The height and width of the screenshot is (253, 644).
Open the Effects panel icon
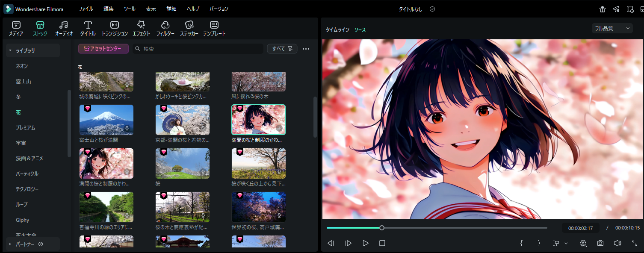point(141,25)
